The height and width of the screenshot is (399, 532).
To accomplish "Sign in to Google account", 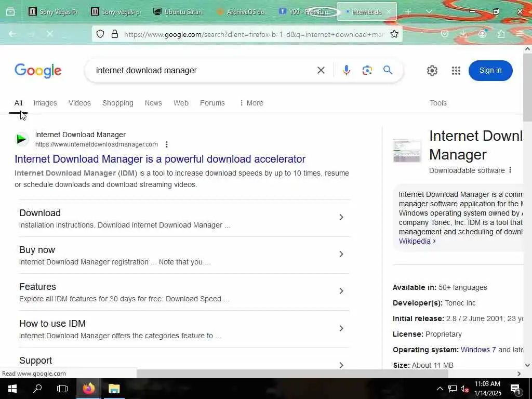I will (x=490, y=70).
